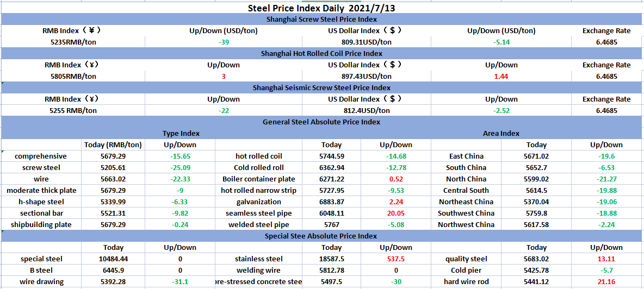Click the Northeast China area label
This screenshot has width=644, height=289.
(466, 202)
